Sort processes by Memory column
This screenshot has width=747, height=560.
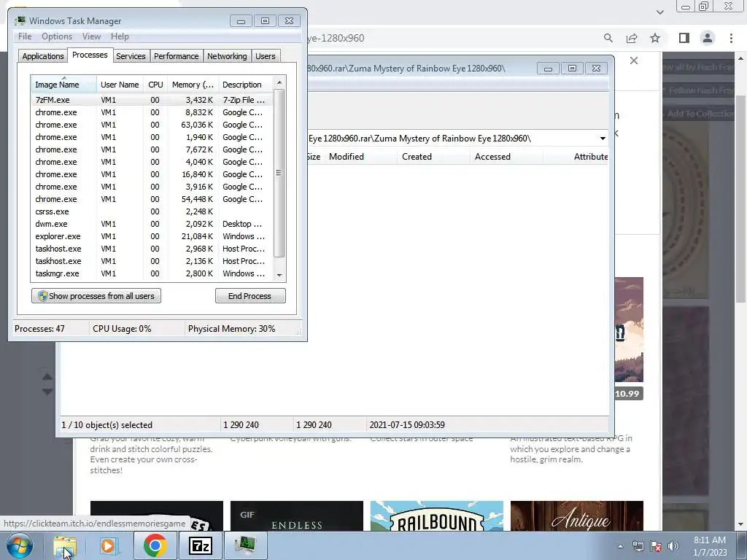coord(193,85)
